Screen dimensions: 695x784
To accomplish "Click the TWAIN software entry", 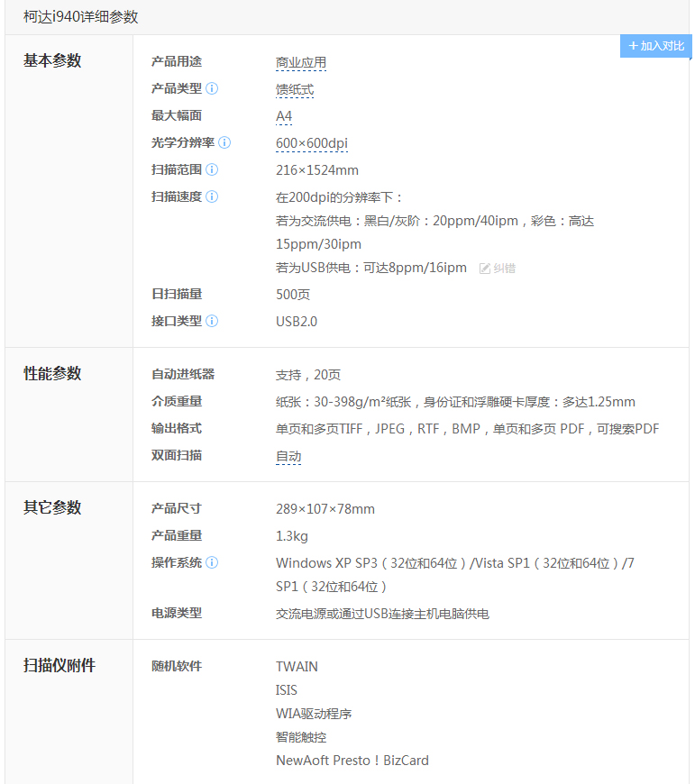I will click(297, 667).
